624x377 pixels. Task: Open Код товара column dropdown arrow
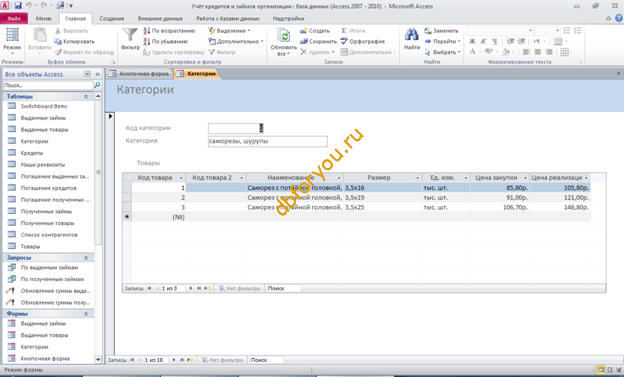[x=181, y=178]
